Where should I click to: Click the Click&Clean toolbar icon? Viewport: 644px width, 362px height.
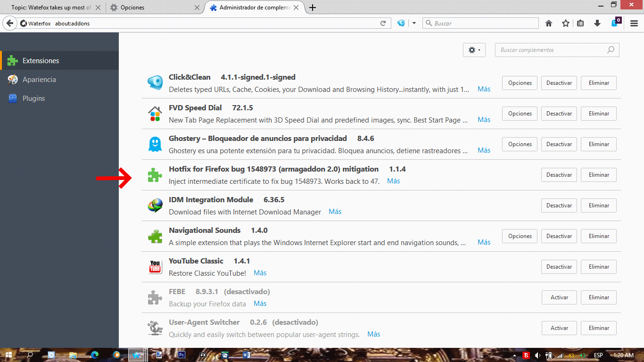401,23
